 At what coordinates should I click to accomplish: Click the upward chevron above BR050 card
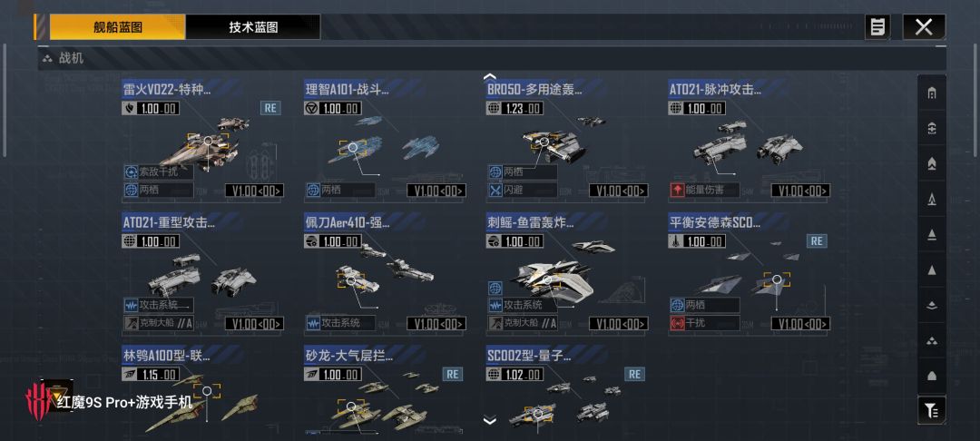(490, 77)
